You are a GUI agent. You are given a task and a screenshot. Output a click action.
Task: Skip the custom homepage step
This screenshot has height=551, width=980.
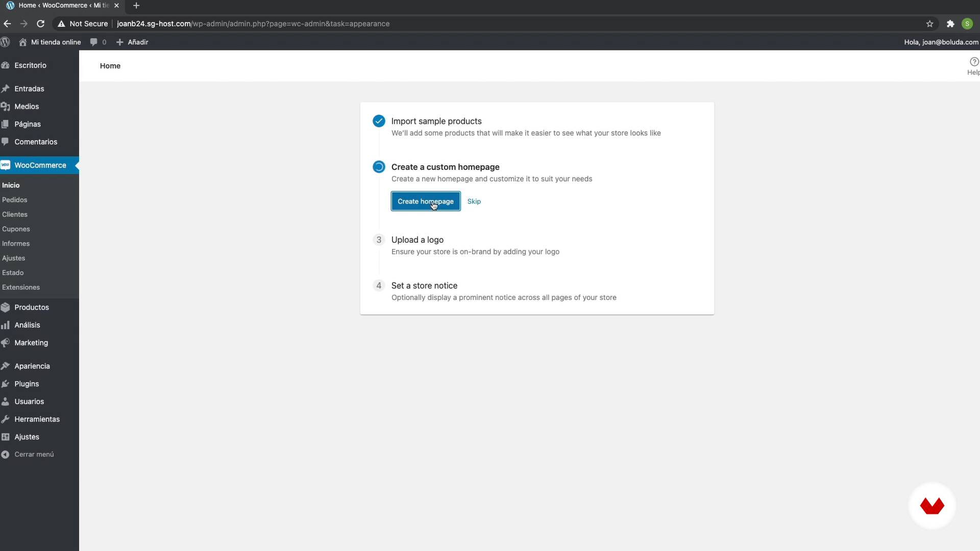(474, 201)
